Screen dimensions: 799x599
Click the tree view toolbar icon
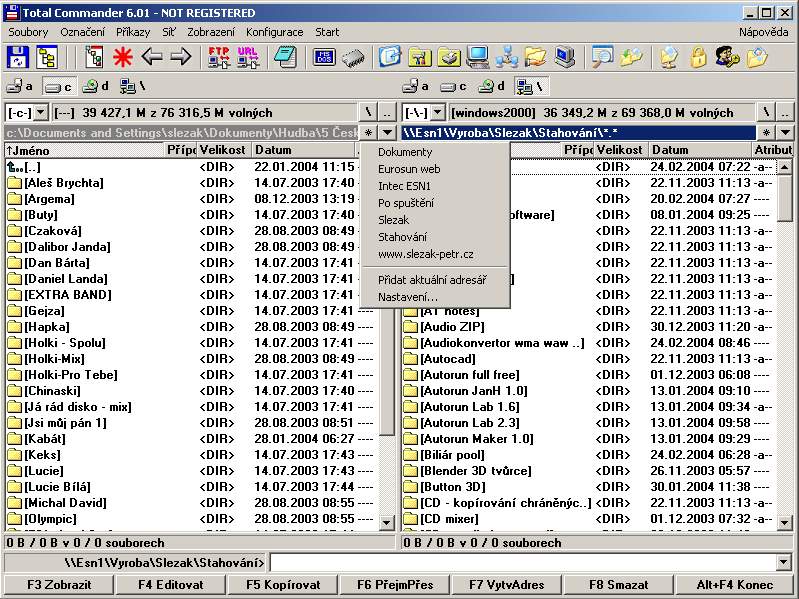[x=47, y=57]
